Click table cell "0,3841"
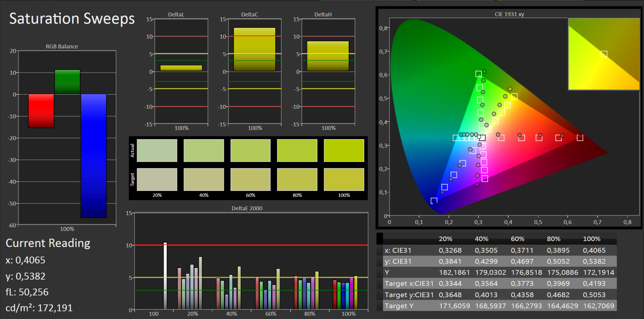Screen dimensions: 644x319 coord(450,261)
